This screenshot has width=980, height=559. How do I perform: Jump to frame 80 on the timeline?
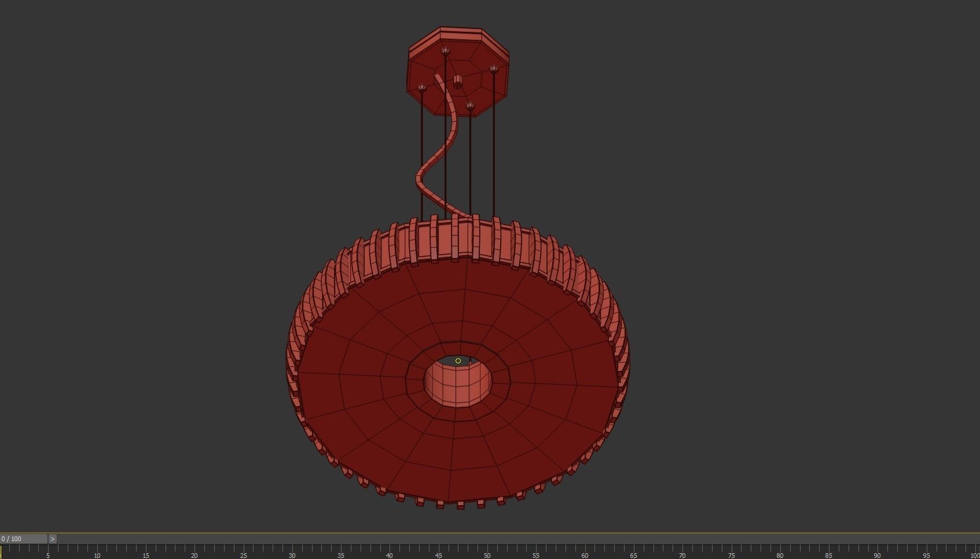click(780, 556)
